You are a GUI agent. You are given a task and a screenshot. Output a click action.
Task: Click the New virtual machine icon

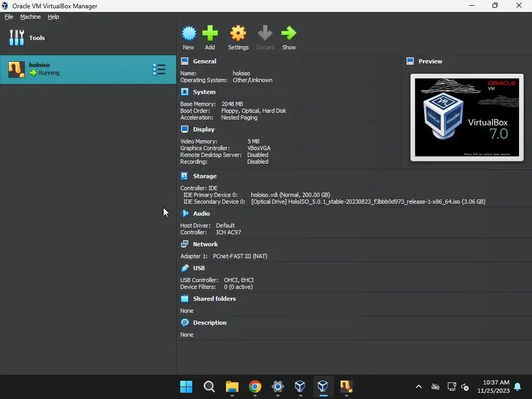coord(189,33)
